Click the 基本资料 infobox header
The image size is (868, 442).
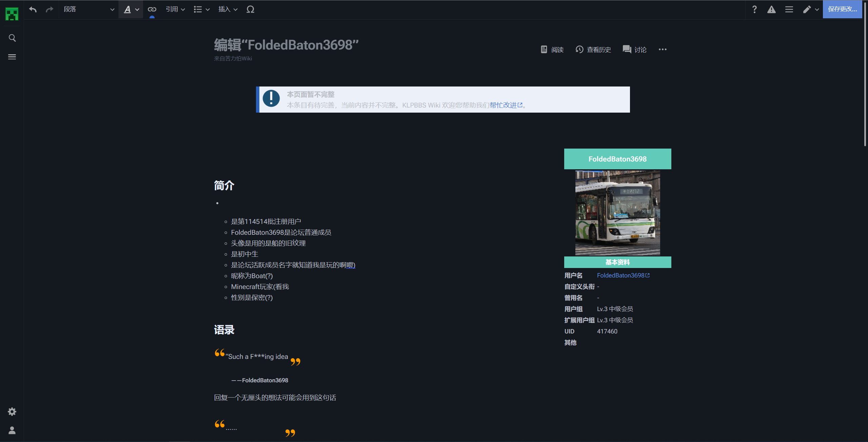click(617, 262)
